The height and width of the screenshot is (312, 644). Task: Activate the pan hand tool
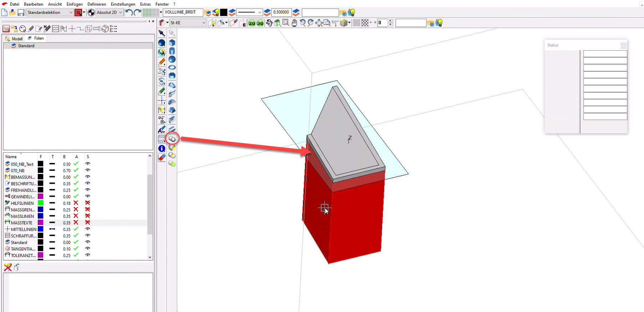pyautogui.click(x=294, y=23)
